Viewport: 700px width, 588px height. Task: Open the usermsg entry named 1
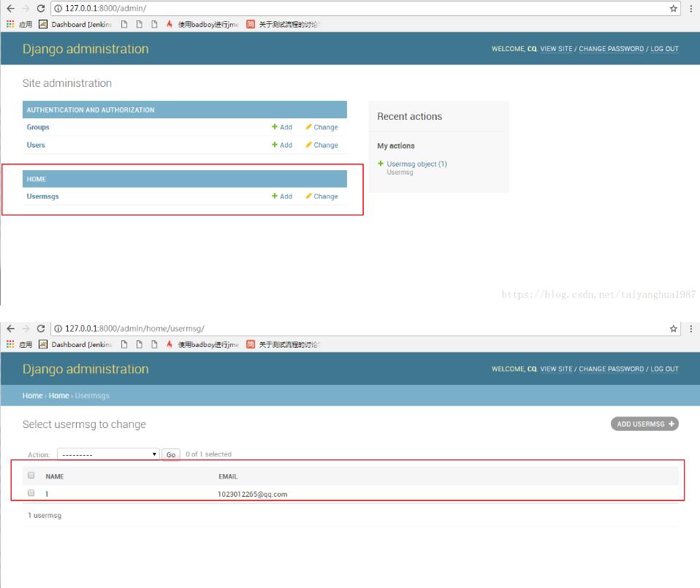click(x=47, y=495)
